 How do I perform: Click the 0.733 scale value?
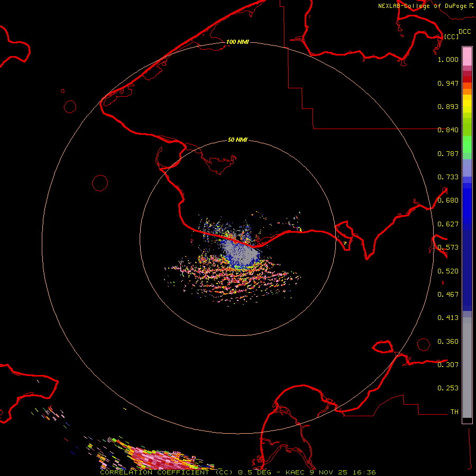pos(448,177)
